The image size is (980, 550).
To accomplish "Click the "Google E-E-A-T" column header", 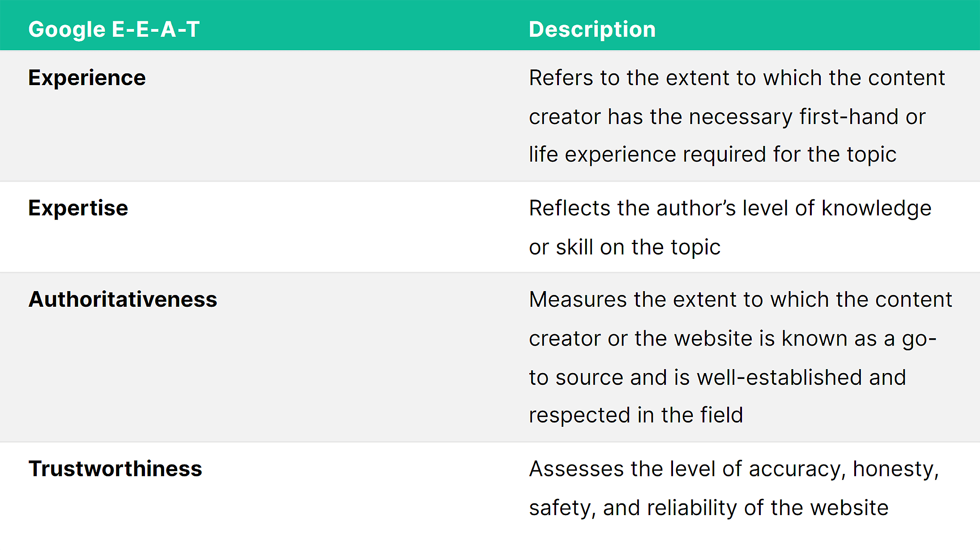I will [114, 29].
